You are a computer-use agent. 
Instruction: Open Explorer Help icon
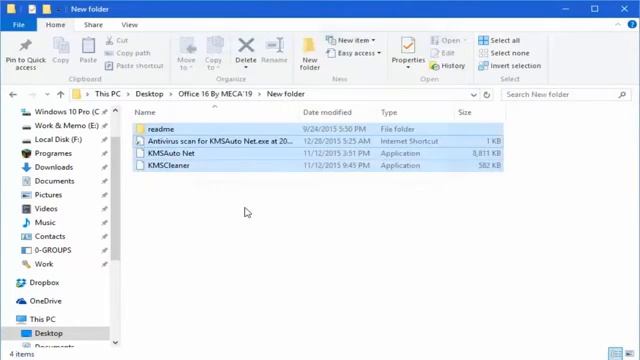(x=632, y=24)
